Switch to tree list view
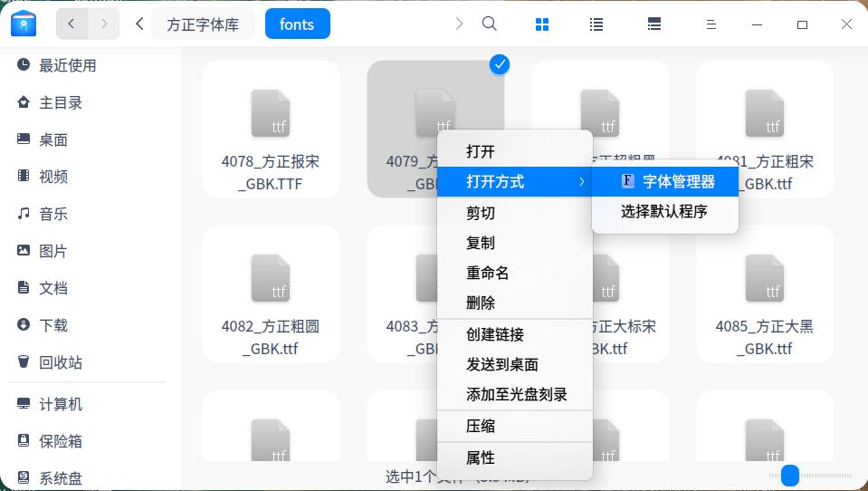 coord(653,24)
